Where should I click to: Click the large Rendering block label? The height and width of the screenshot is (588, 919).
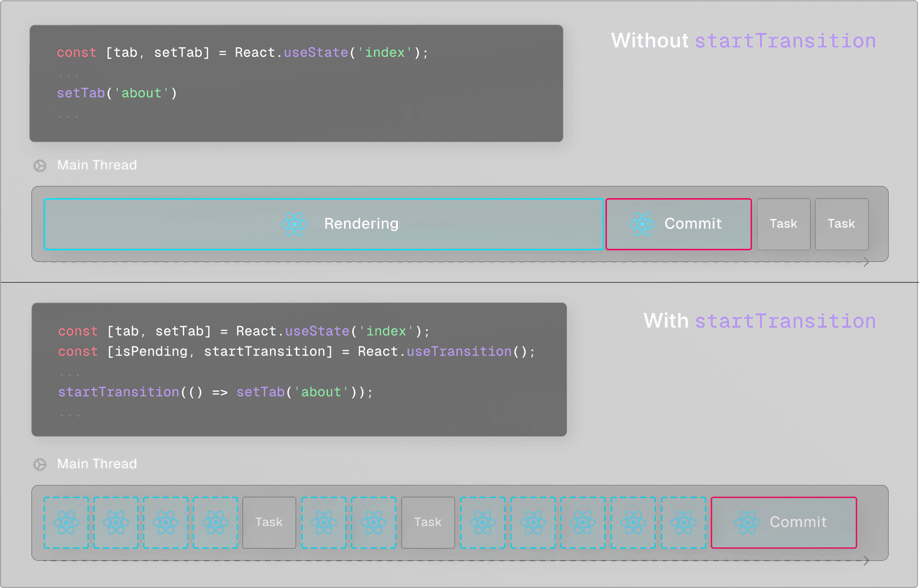[x=361, y=223]
